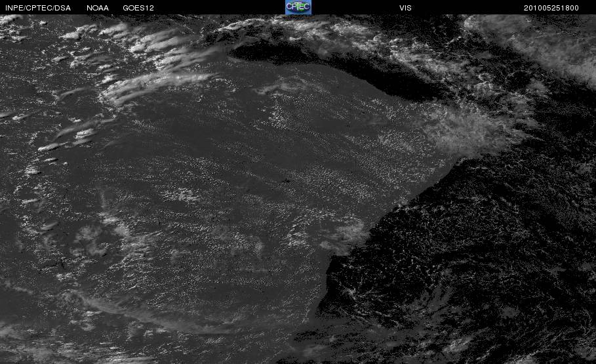The height and width of the screenshot is (364, 596).
Task: Click the 201005251800 timestamp
Action: [551, 8]
